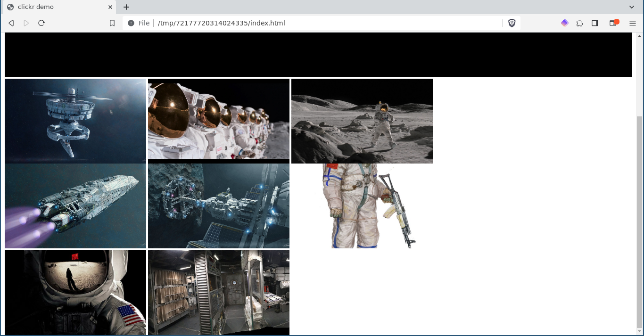Open the wallet icon with orange badge
This screenshot has height=336, width=644.
click(614, 23)
